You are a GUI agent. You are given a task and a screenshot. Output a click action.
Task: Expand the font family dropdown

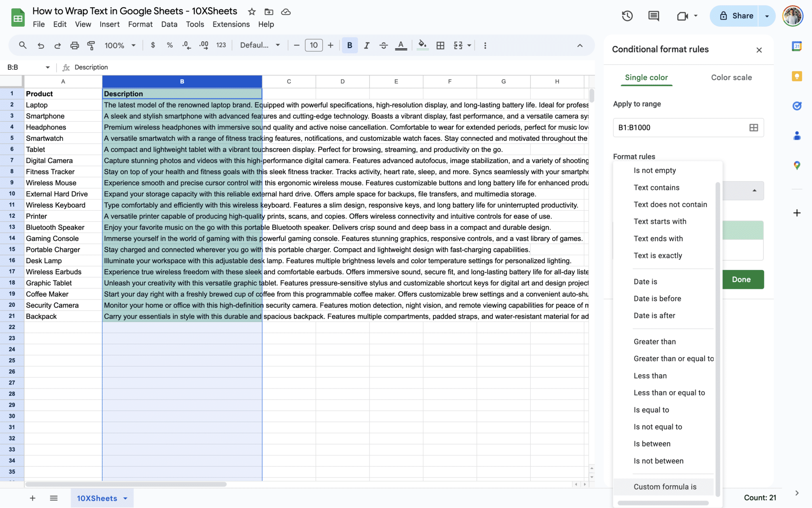click(x=260, y=45)
